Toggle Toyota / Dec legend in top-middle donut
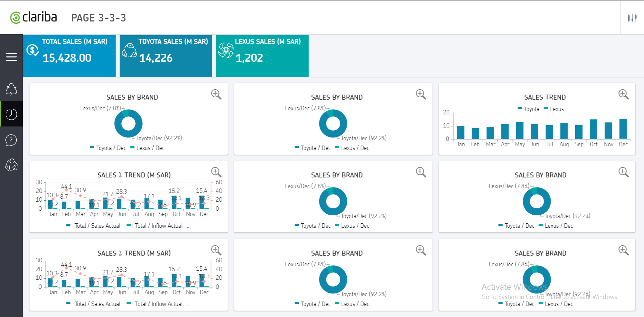 [313, 148]
